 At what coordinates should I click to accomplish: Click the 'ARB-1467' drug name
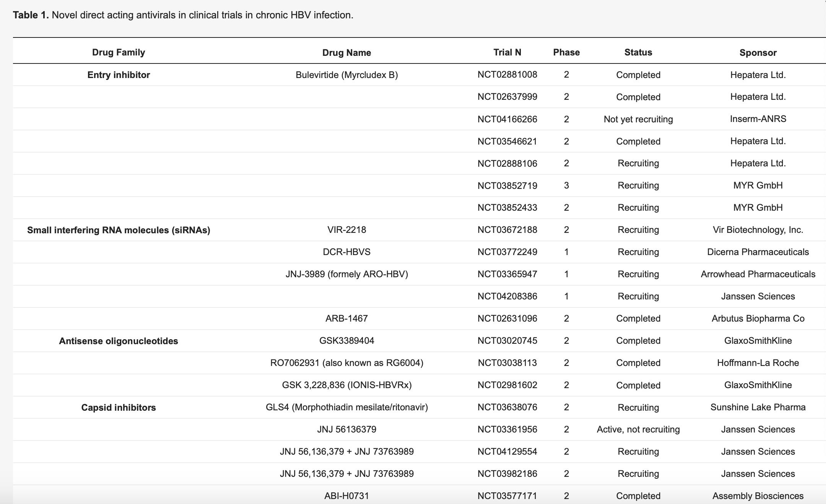click(346, 319)
